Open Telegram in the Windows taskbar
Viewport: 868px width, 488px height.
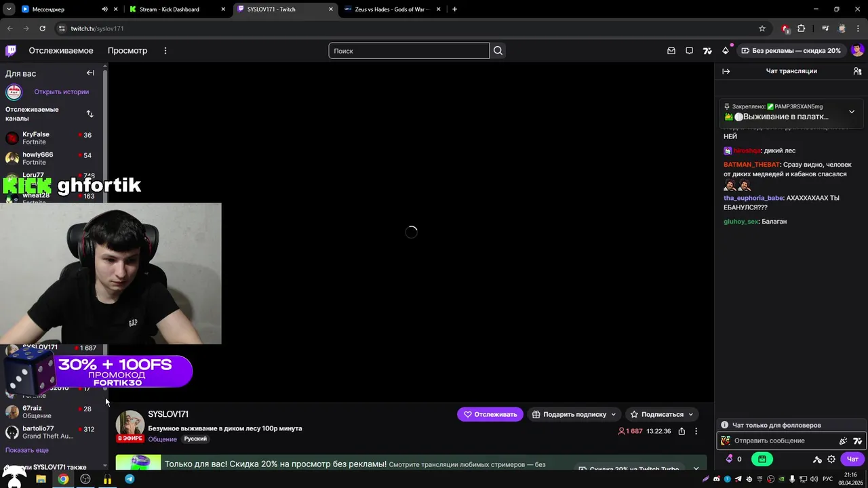(x=130, y=479)
